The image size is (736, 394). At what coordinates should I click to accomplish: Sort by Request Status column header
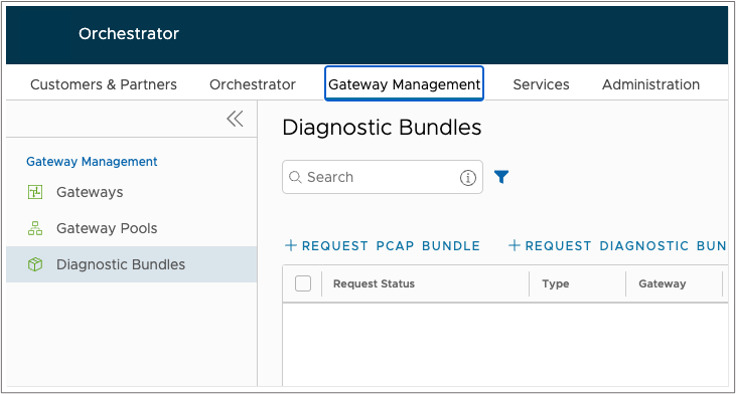[374, 284]
